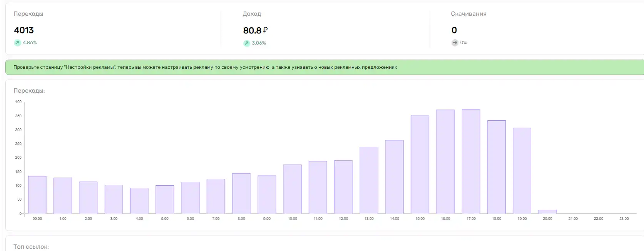Select the 15:00 bar in the chart
Screen dimensions: 644x251
[x=420, y=165]
